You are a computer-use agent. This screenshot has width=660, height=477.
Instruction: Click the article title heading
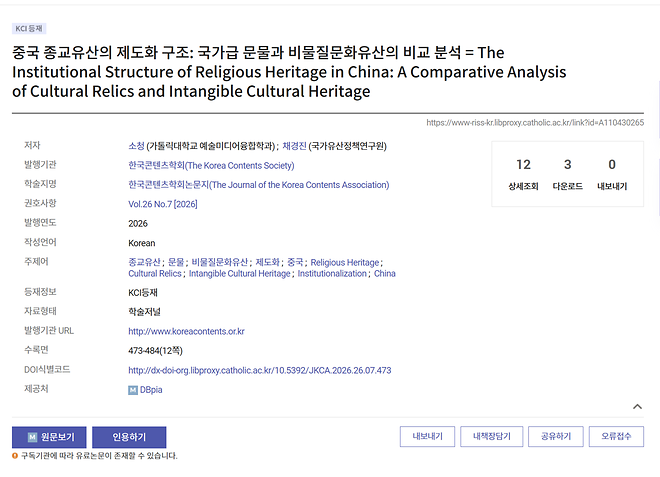click(289, 72)
